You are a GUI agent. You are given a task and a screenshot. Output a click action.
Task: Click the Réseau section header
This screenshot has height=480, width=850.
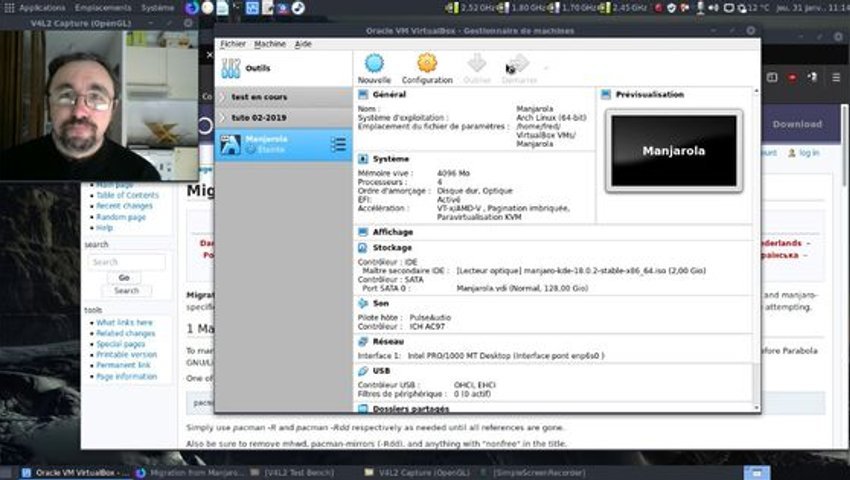388,342
